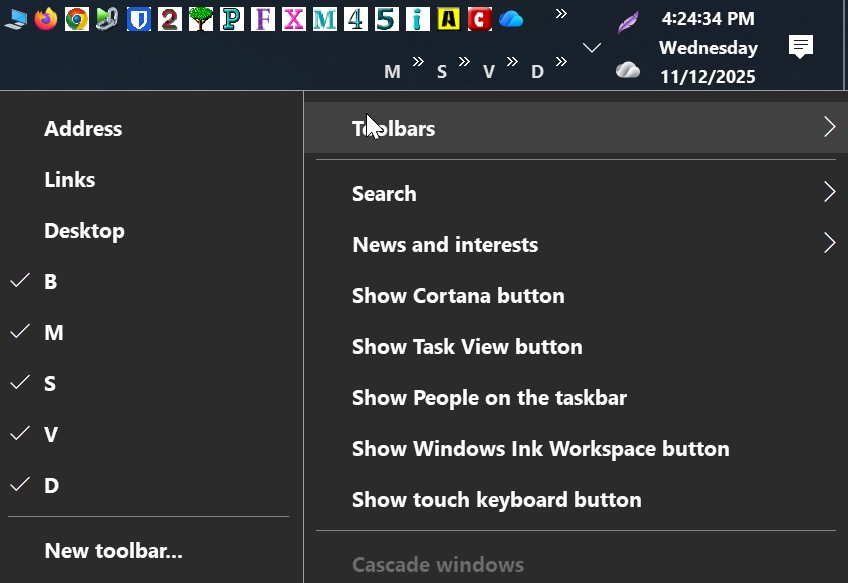The height and width of the screenshot is (583, 848).
Task: Click New toolbar option
Action: pos(113,550)
